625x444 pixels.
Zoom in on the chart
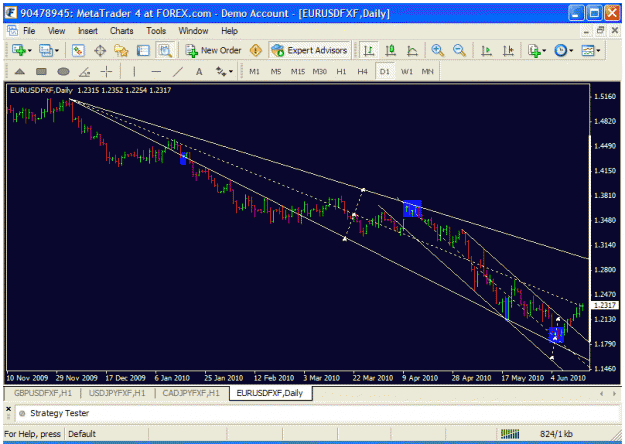(x=438, y=51)
